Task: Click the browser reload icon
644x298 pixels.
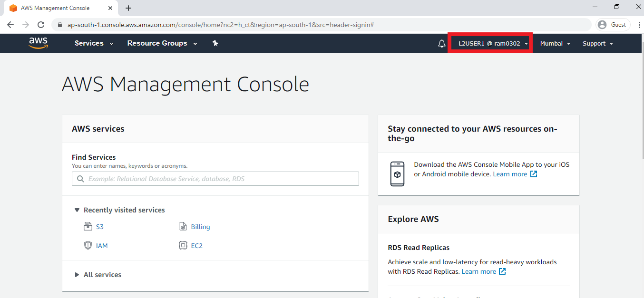Action: (41, 25)
